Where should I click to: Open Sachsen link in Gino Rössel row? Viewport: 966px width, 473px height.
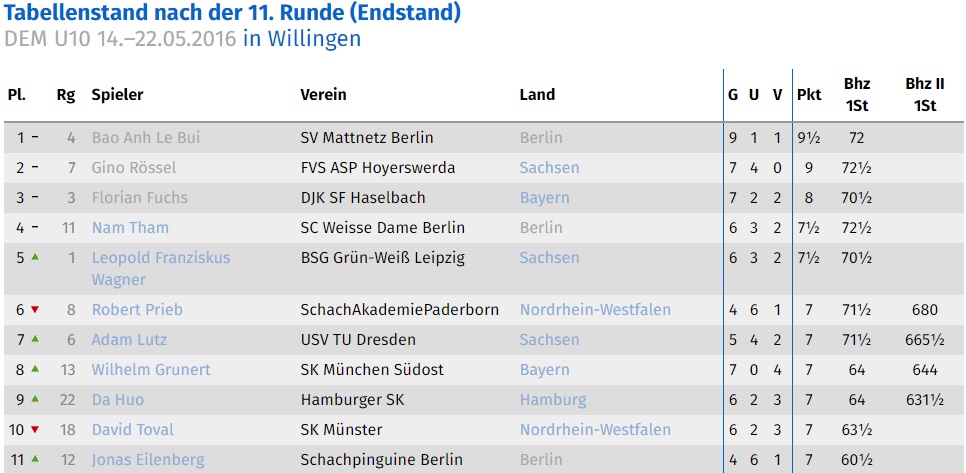tap(550, 168)
